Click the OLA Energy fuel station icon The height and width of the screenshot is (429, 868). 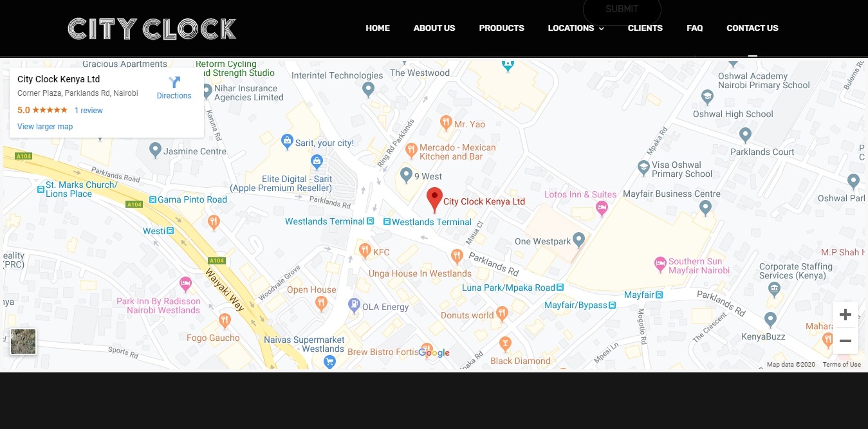[x=353, y=306]
